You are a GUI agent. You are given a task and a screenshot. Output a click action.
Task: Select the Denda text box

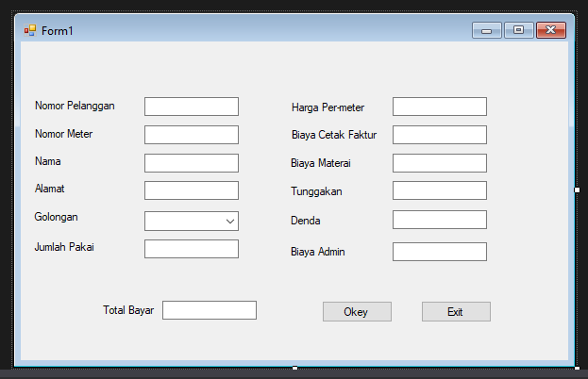tap(440, 220)
